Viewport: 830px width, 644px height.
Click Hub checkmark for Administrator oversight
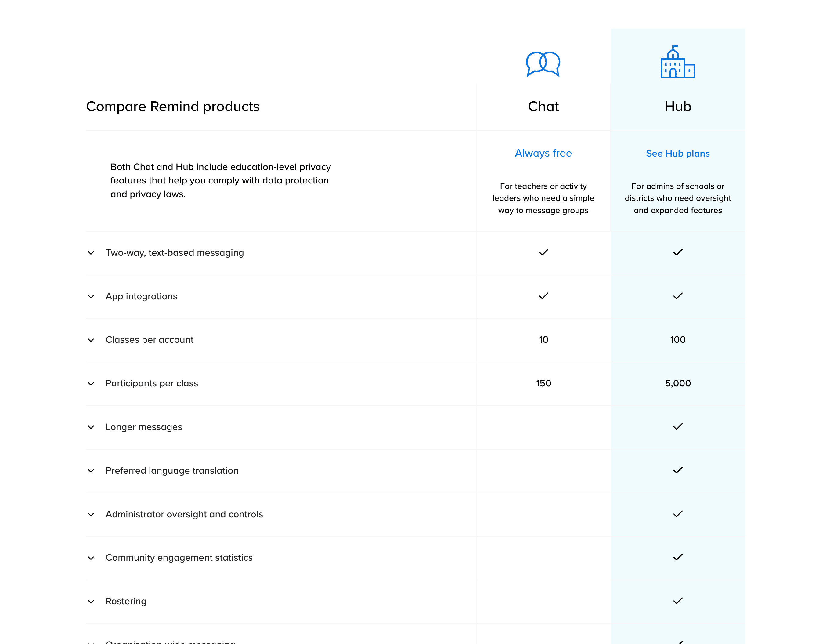tap(678, 514)
